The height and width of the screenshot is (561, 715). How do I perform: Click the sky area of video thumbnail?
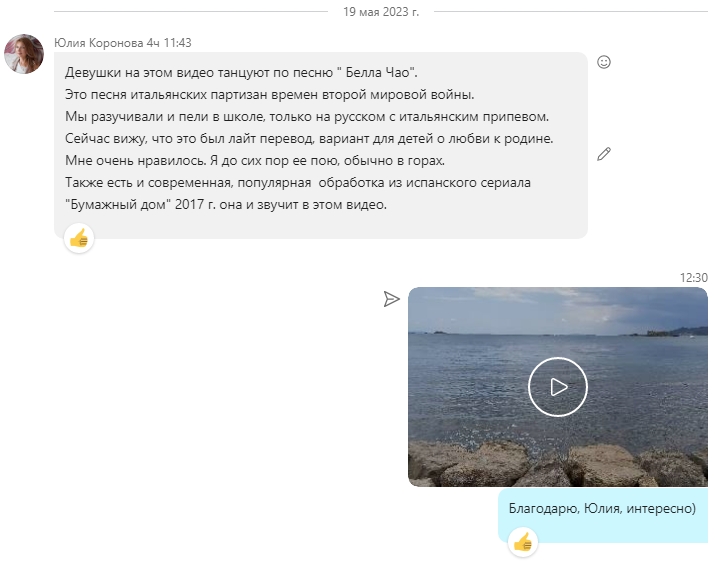click(x=558, y=308)
